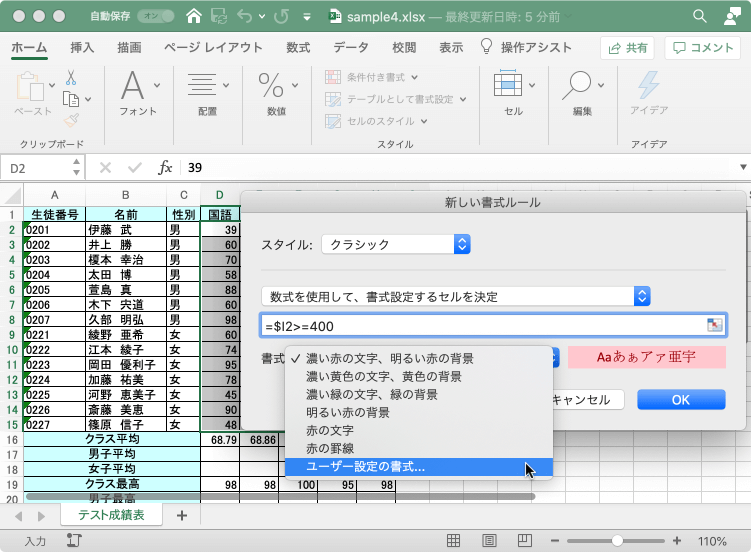Confirm formula entry with checkmark icon
Viewport: 751px width, 552px height.
pyautogui.click(x=135, y=168)
